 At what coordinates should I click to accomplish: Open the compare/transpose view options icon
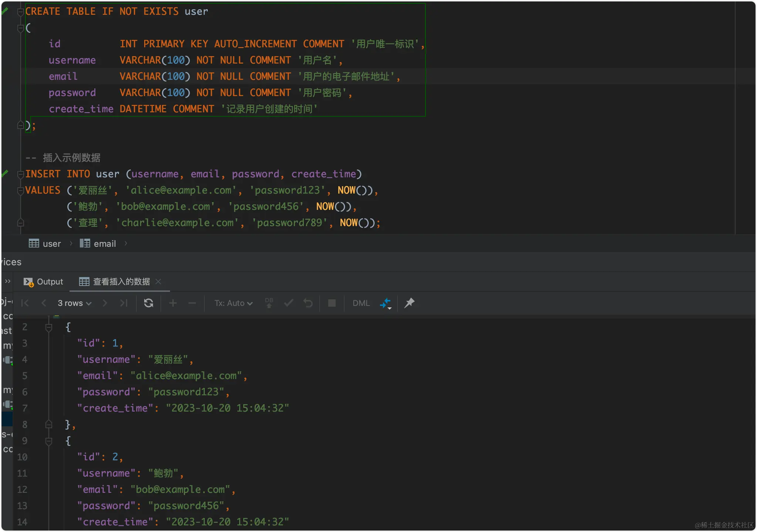386,303
